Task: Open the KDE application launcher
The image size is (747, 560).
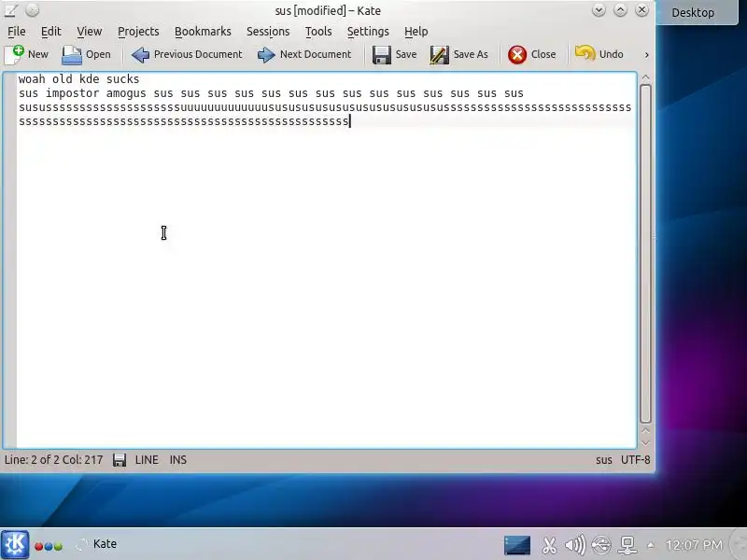Action: [x=15, y=544]
